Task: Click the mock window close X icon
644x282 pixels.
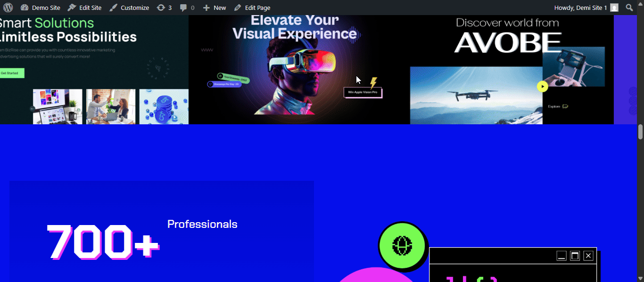Action: pos(588,256)
